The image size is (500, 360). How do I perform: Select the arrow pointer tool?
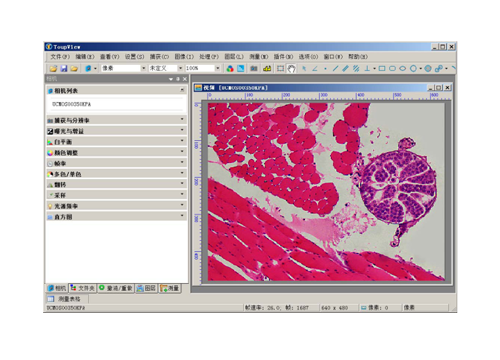pos(304,68)
